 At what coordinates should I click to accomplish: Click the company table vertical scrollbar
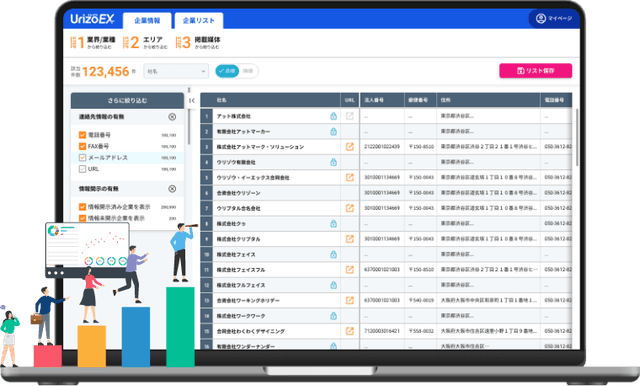(x=577, y=137)
